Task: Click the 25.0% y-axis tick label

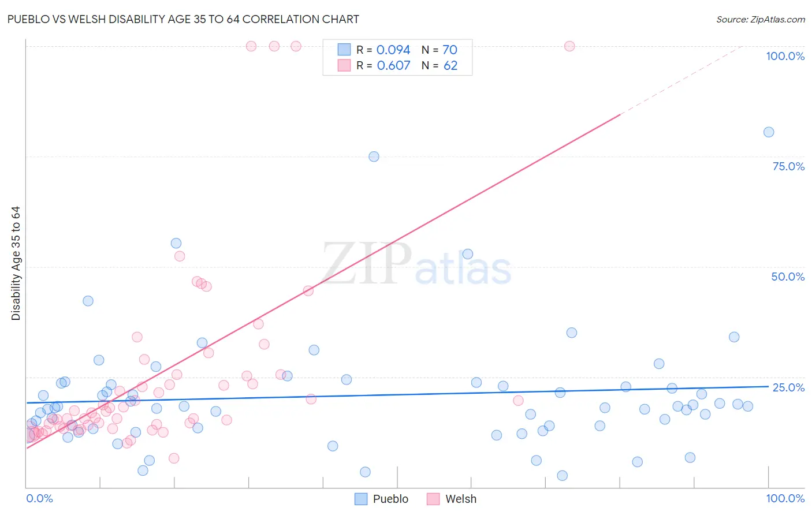Action: [788, 387]
